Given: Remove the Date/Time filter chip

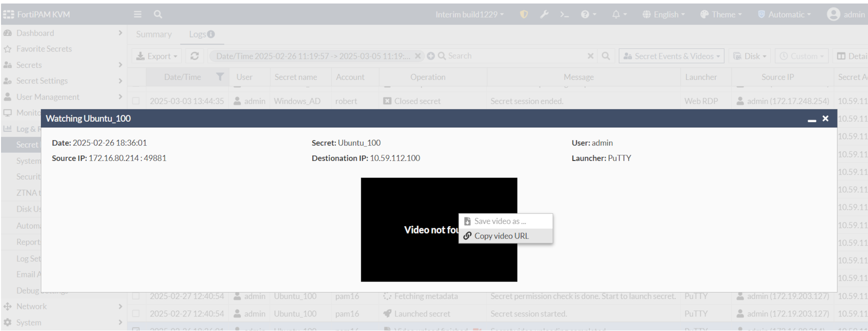Looking at the screenshot, I should coord(418,56).
